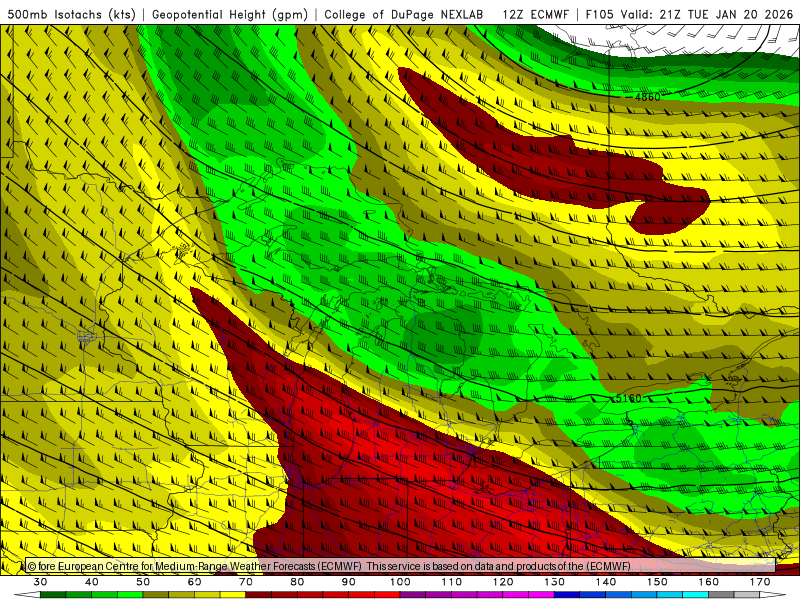Click the 5160 height contour label

coord(629,398)
